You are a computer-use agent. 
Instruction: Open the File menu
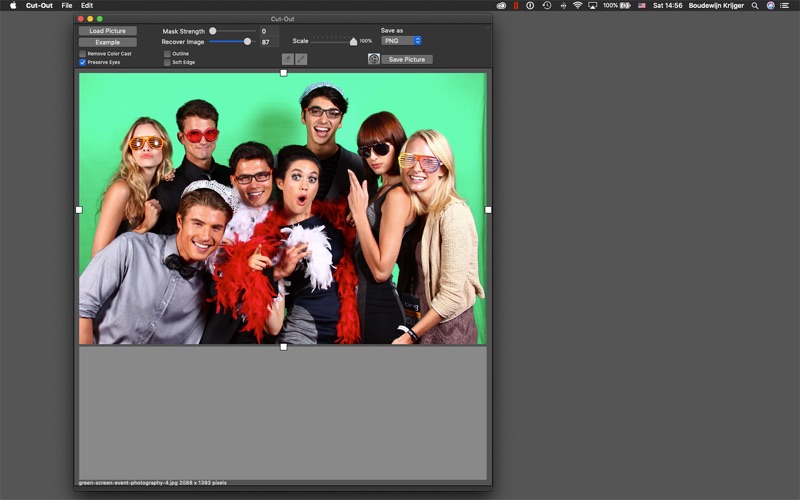(x=67, y=5)
